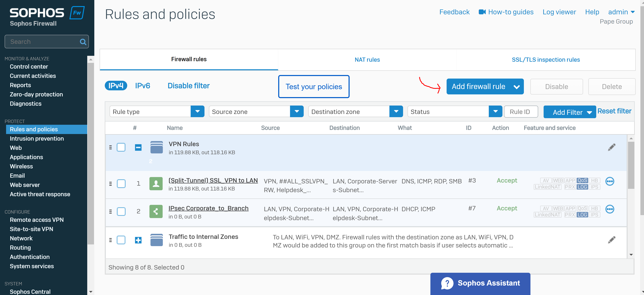This screenshot has width=644, height=295.
Task: Click drag handle of Traffic to Internal Zones
Action: [x=111, y=240]
